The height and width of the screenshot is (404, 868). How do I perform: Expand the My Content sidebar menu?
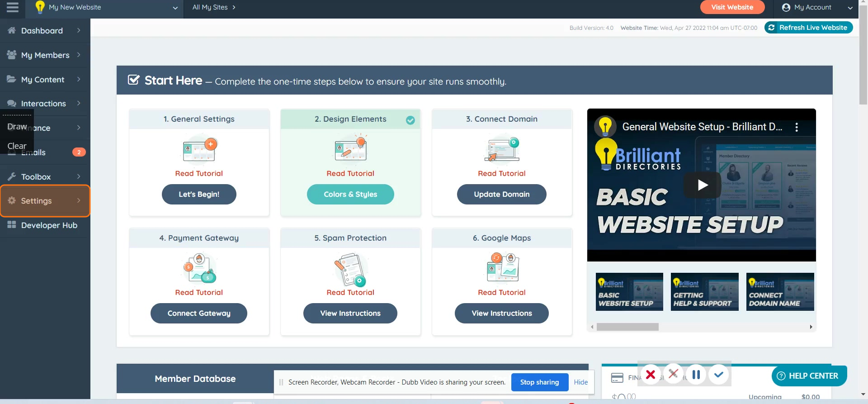pyautogui.click(x=45, y=80)
